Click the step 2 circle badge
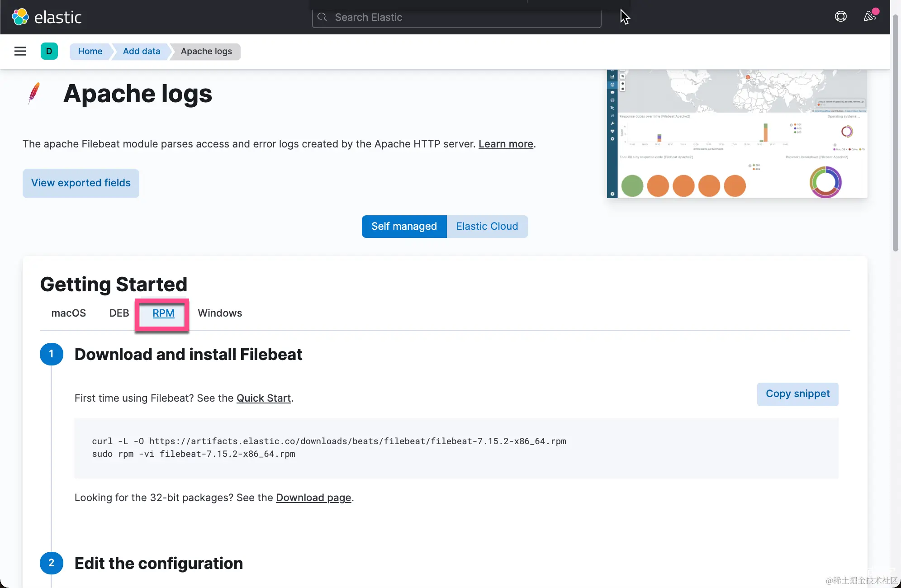901x588 pixels. [51, 563]
